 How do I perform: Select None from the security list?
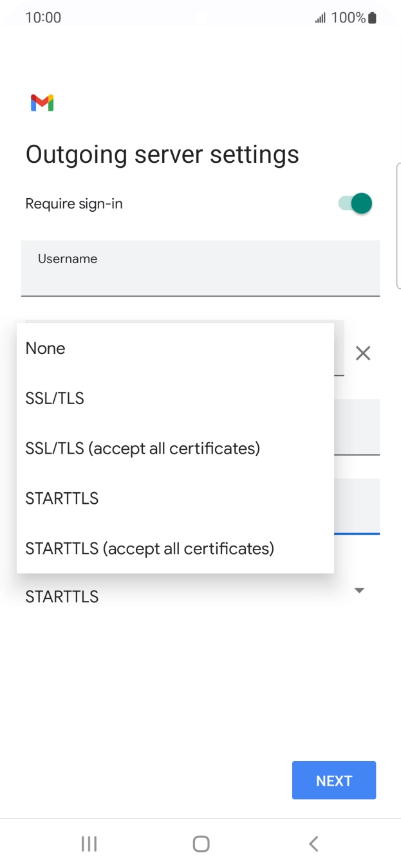tap(46, 348)
